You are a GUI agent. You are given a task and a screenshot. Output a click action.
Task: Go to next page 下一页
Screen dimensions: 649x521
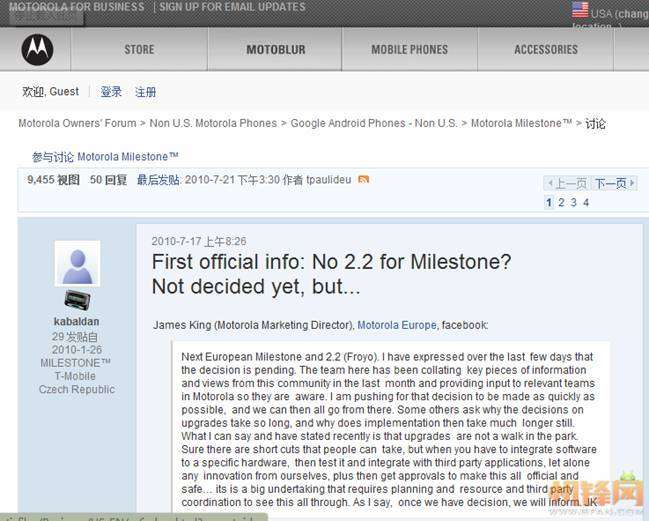pyautogui.click(x=614, y=183)
